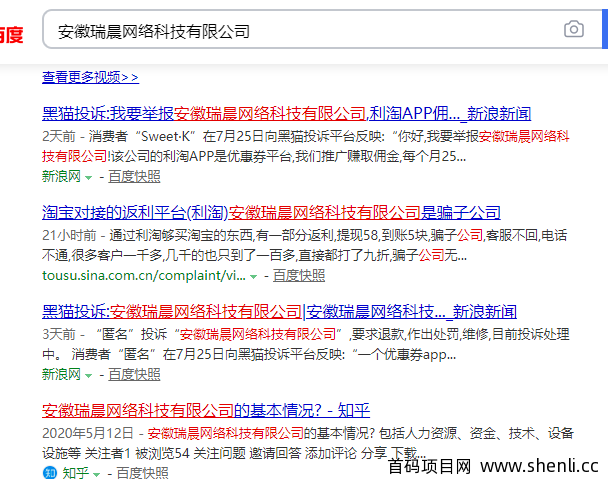Open 查看更多视频>> link
Screen dimensions: 608x479
(90, 77)
